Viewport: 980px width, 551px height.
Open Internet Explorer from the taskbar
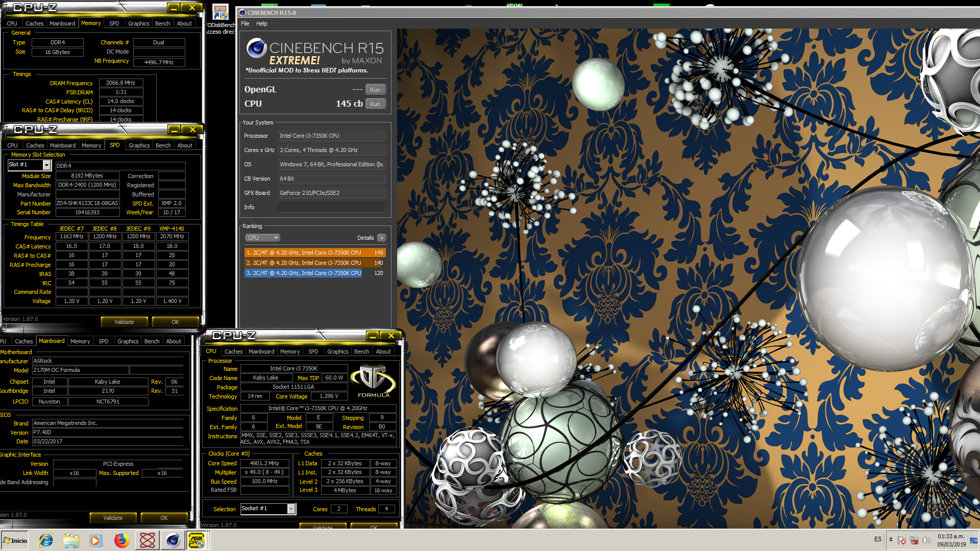(46, 540)
